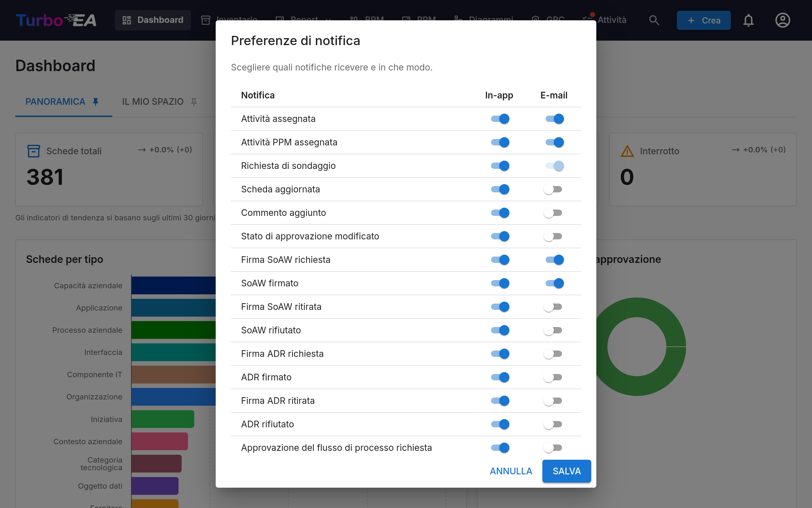The width and height of the screenshot is (812, 508).
Task: Click the In-app column header
Action: point(499,95)
